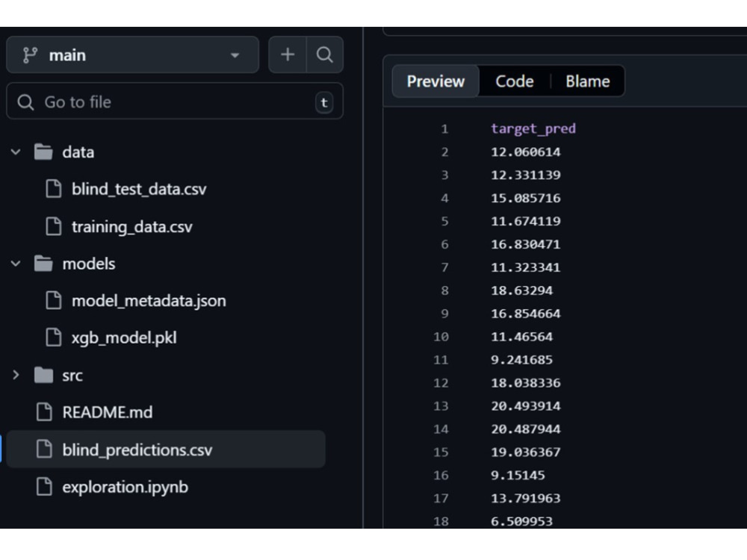Click the git branch icon beside main
The width and height of the screenshot is (747, 560).
30,55
